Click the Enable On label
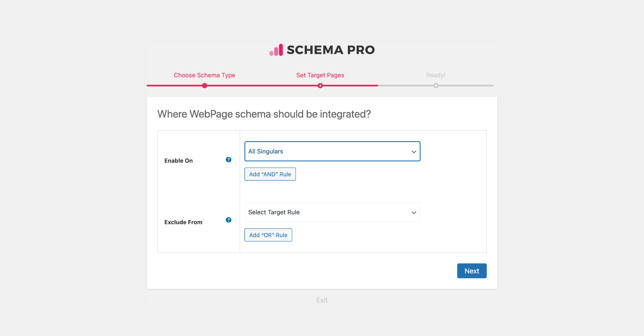This screenshot has height=336, width=644. (x=179, y=161)
